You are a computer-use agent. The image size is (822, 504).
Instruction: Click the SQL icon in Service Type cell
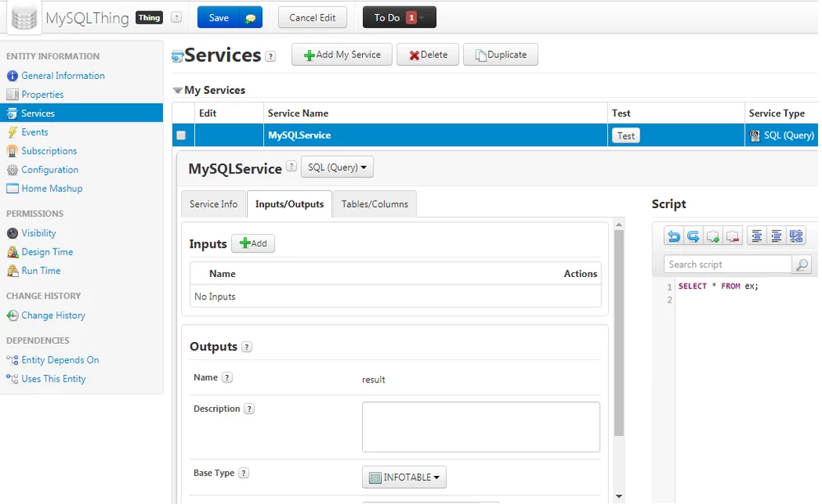[755, 136]
